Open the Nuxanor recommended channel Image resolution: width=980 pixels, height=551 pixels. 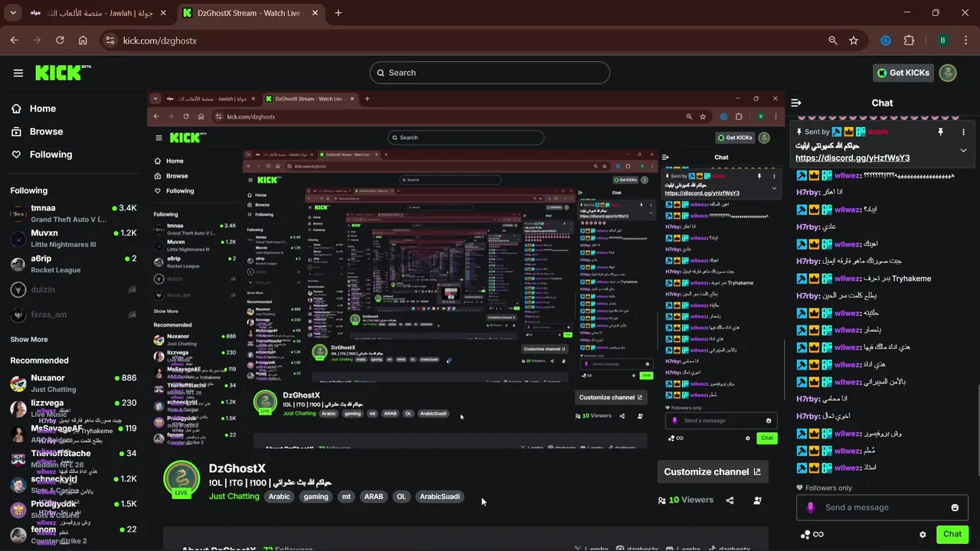[x=73, y=383]
